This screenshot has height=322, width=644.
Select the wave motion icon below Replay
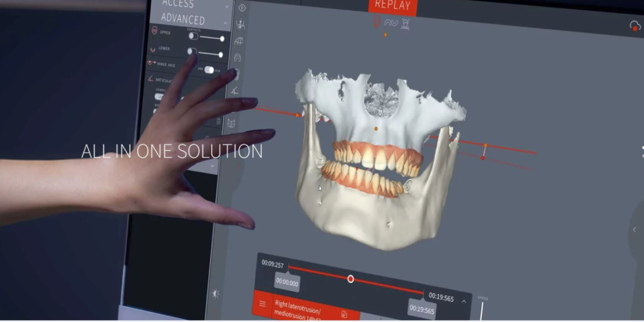pyautogui.click(x=391, y=23)
